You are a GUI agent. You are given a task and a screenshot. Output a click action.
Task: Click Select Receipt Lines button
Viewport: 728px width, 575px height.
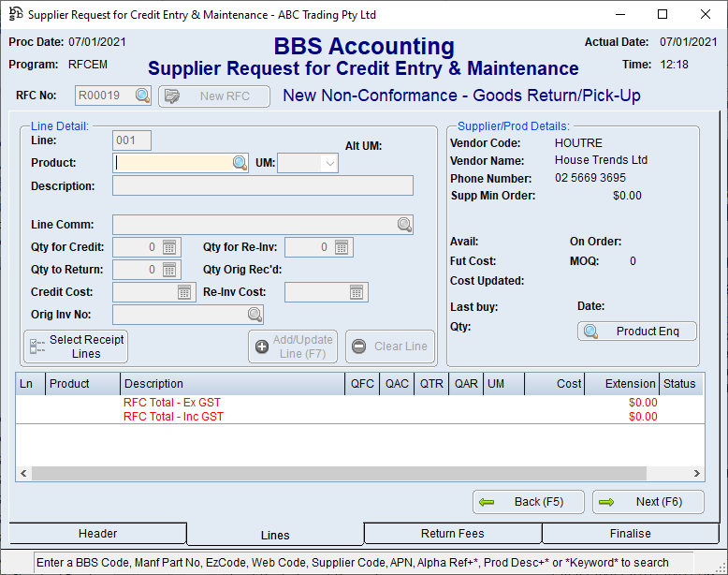pos(76,346)
